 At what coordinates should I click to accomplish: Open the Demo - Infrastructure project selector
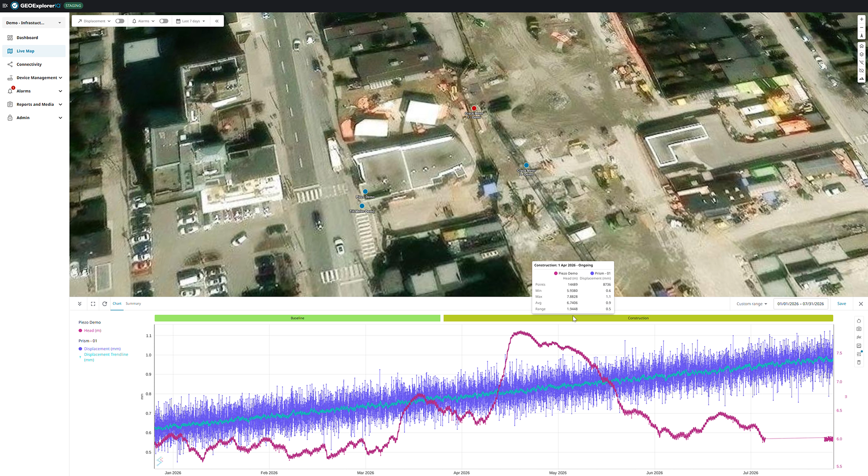pyautogui.click(x=34, y=23)
